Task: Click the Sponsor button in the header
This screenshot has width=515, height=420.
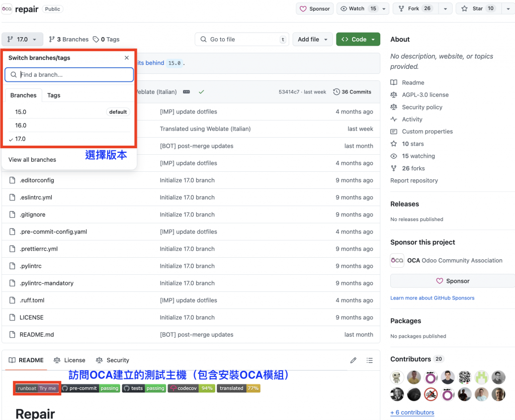Action: point(315,9)
